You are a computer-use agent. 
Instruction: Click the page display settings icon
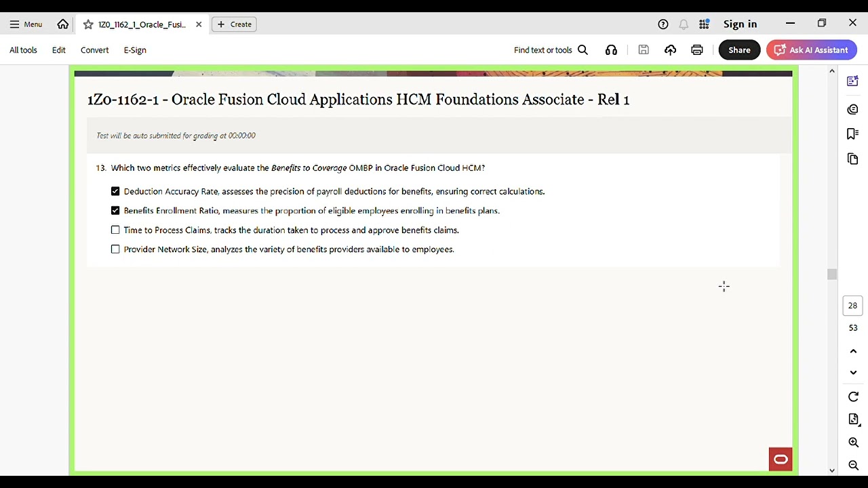(853, 420)
